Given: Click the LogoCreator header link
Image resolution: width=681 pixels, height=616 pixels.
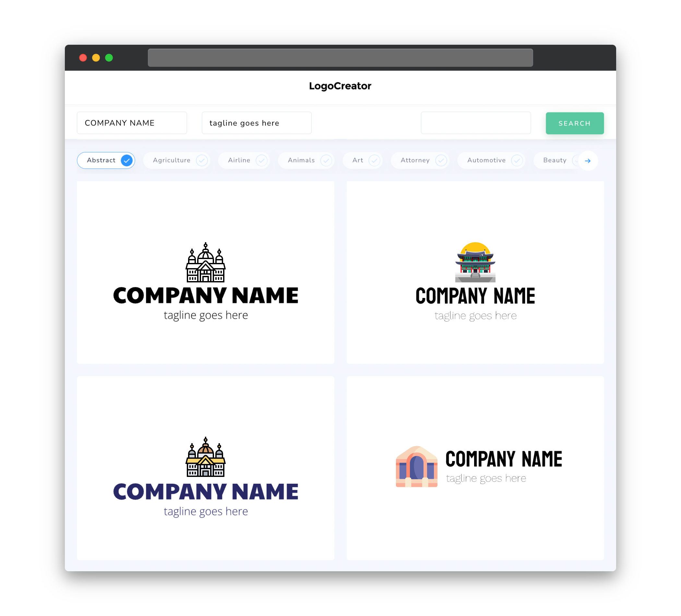Looking at the screenshot, I should pos(340,86).
